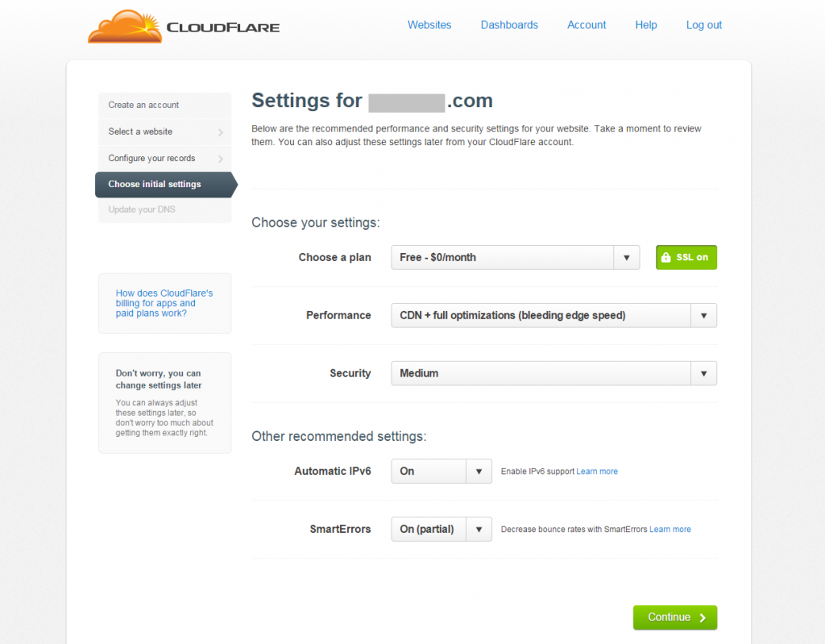
Task: Expand the Performance dropdown arrow
Action: click(x=703, y=315)
